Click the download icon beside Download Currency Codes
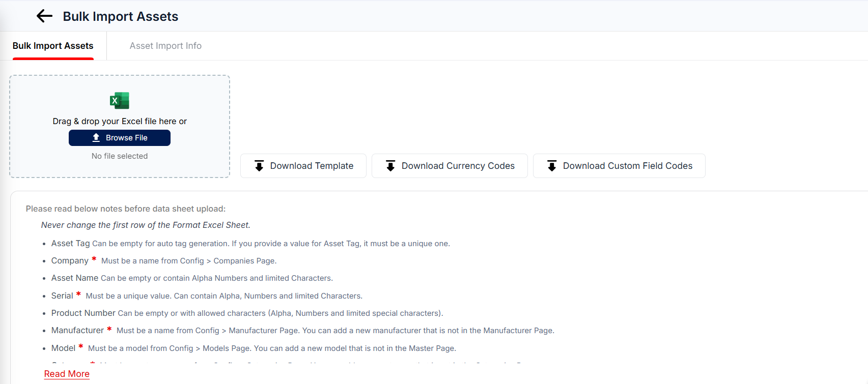868x384 pixels. click(x=390, y=166)
